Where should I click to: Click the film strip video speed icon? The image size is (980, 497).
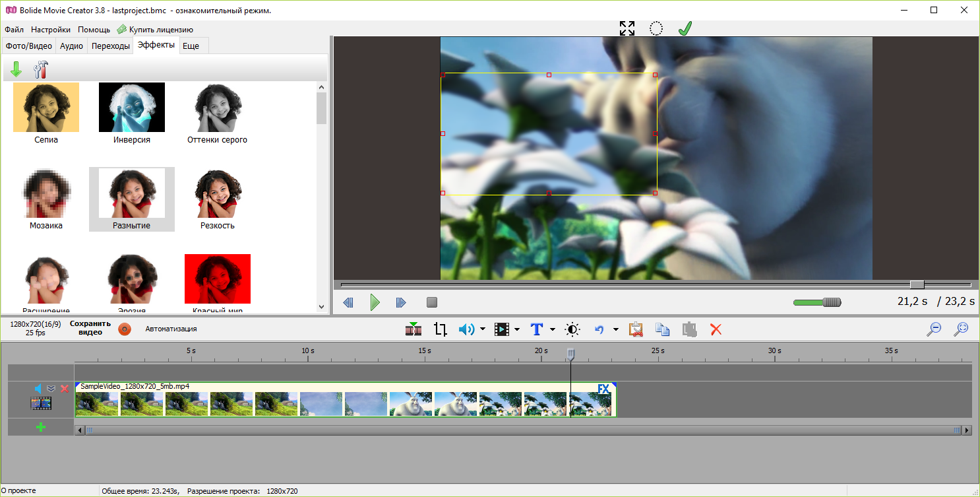coord(502,329)
